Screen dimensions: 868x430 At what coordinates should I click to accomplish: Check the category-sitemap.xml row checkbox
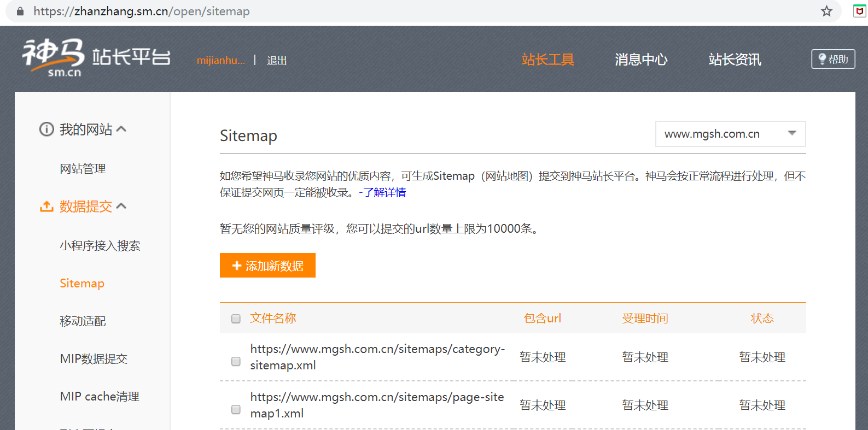click(x=236, y=361)
